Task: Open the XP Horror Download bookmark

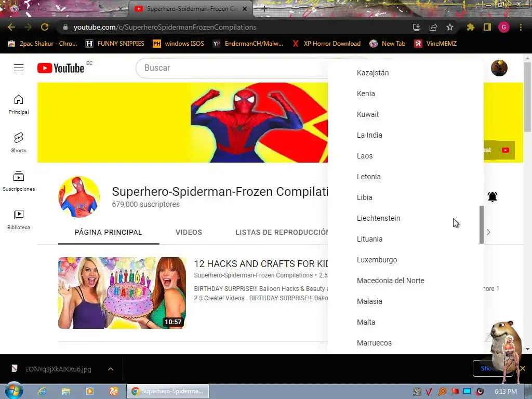Action: tap(326, 44)
